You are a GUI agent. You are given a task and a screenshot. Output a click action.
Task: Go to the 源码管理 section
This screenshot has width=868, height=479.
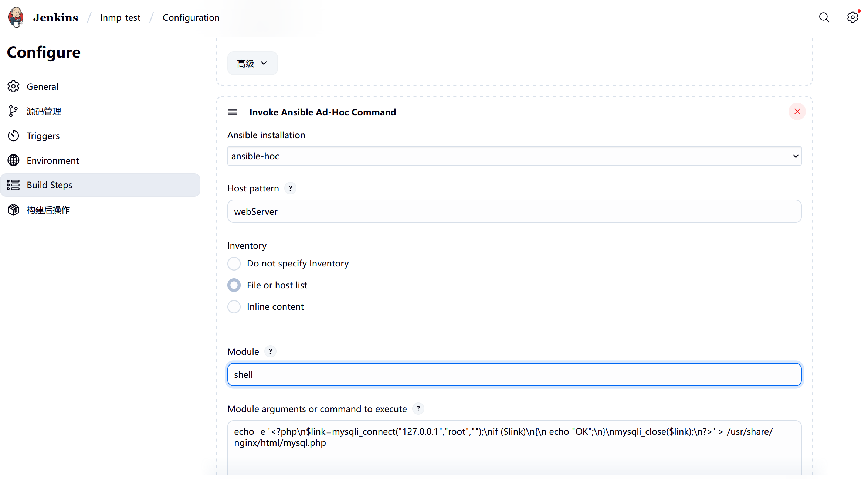tap(100, 111)
